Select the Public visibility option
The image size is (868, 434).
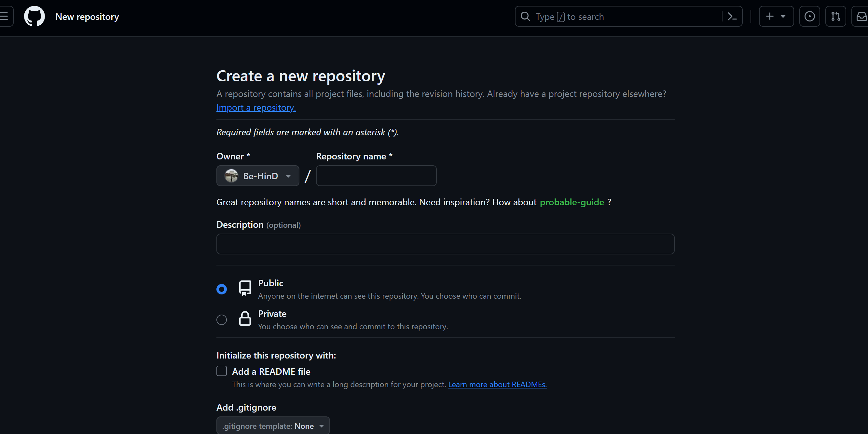[x=222, y=289]
